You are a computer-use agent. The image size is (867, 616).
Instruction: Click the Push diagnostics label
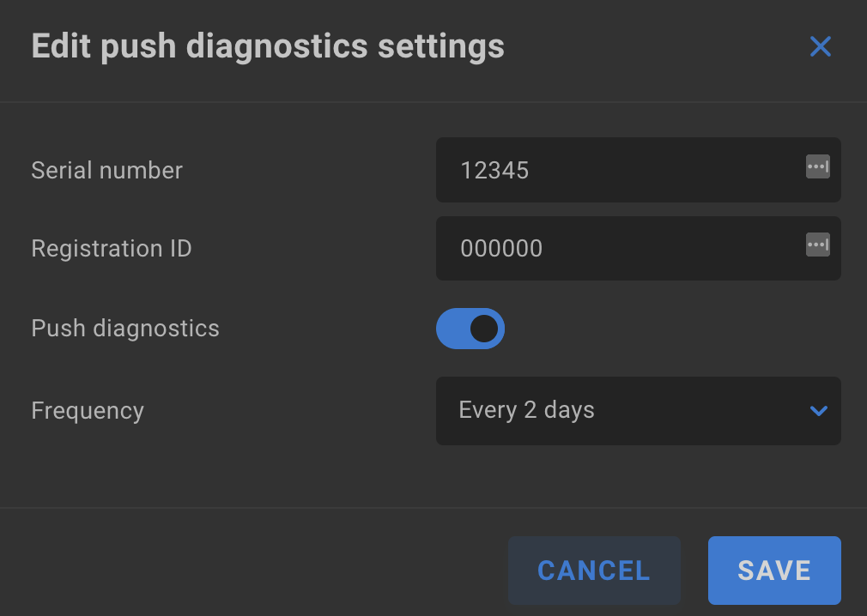tap(125, 329)
